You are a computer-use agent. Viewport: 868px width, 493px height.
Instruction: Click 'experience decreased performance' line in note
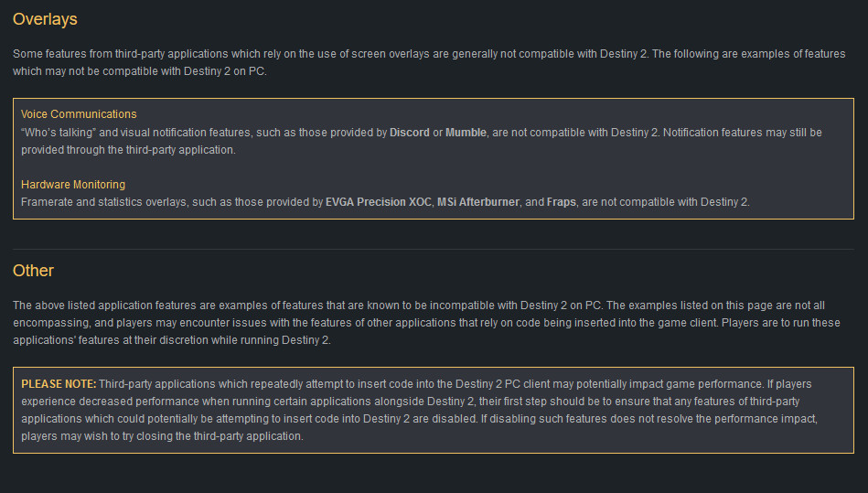coord(410,402)
